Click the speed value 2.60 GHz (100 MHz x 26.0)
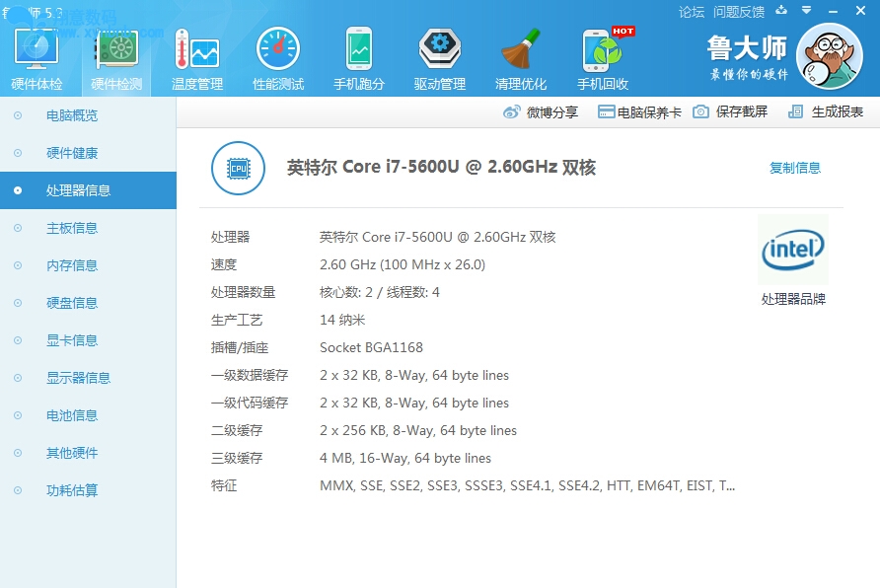This screenshot has width=880, height=588. tap(403, 264)
